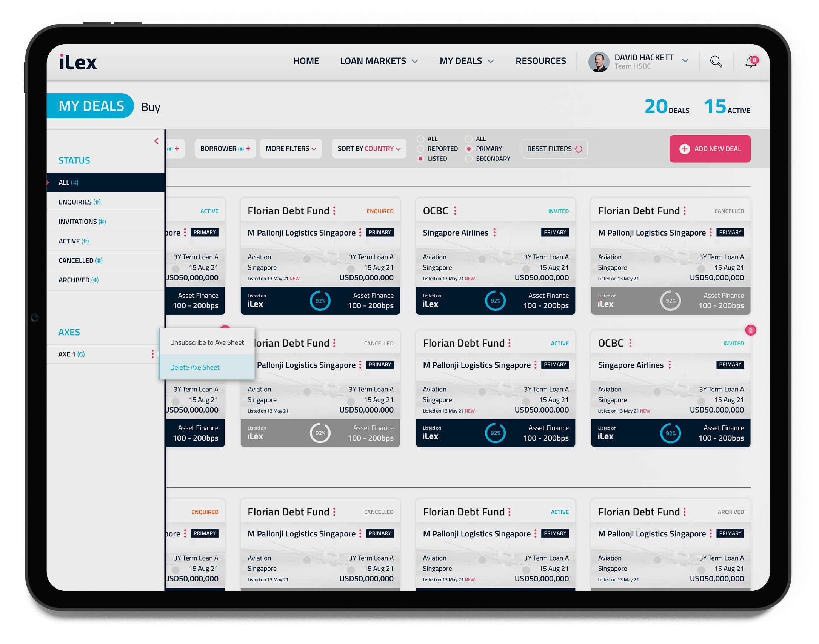Click the red badge 2 on the OCBC card

[x=750, y=330]
